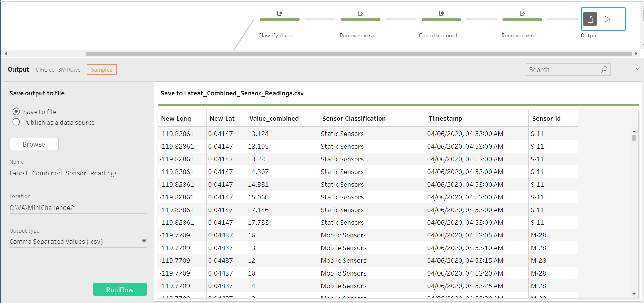Screen dimensions: 644x303
Task: Select the New-Long column header
Action: 182,119
